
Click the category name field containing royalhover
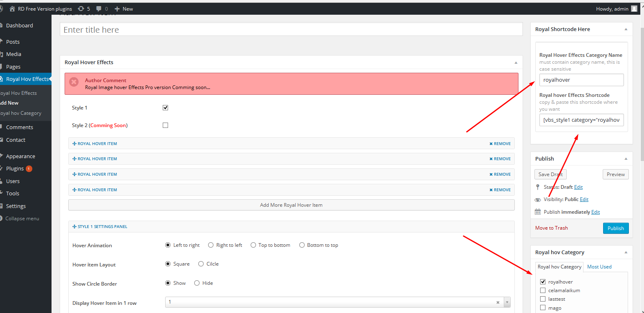[581, 80]
